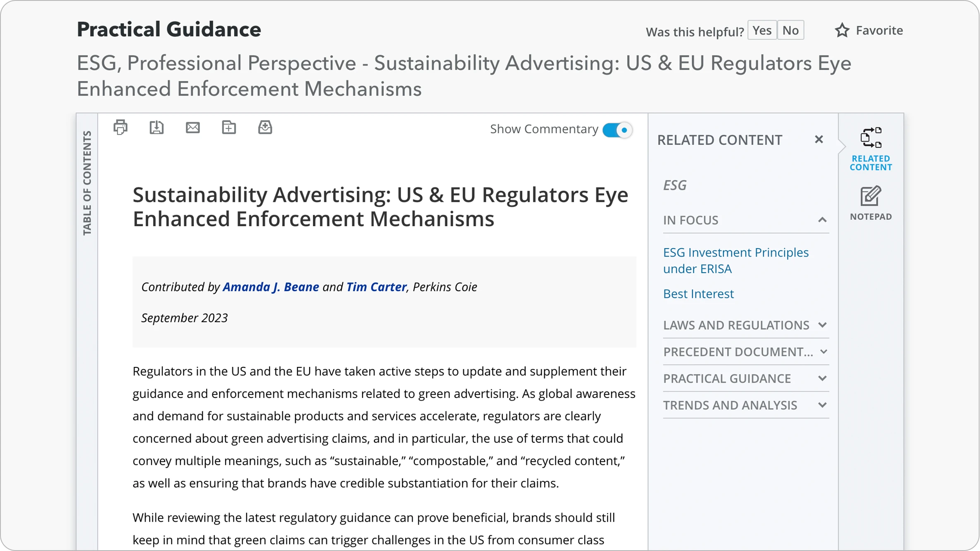Answer No to Was this helpful
980x551 pixels.
[x=790, y=31]
